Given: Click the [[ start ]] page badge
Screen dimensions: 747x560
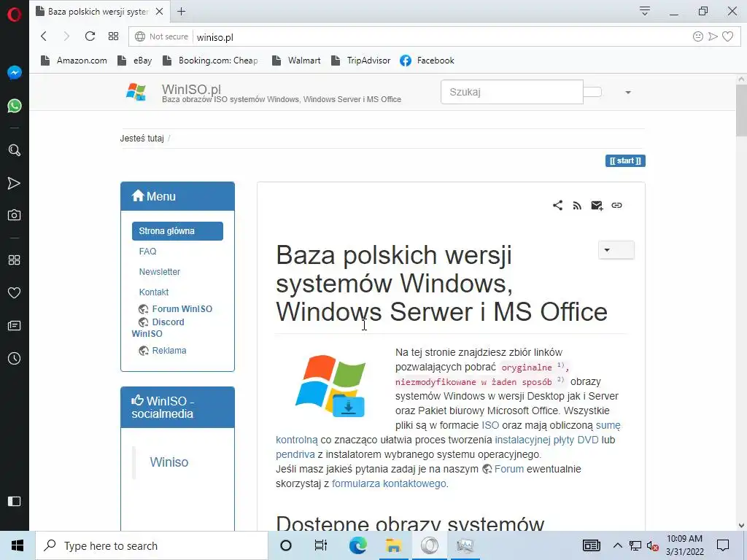Looking at the screenshot, I should point(625,161).
